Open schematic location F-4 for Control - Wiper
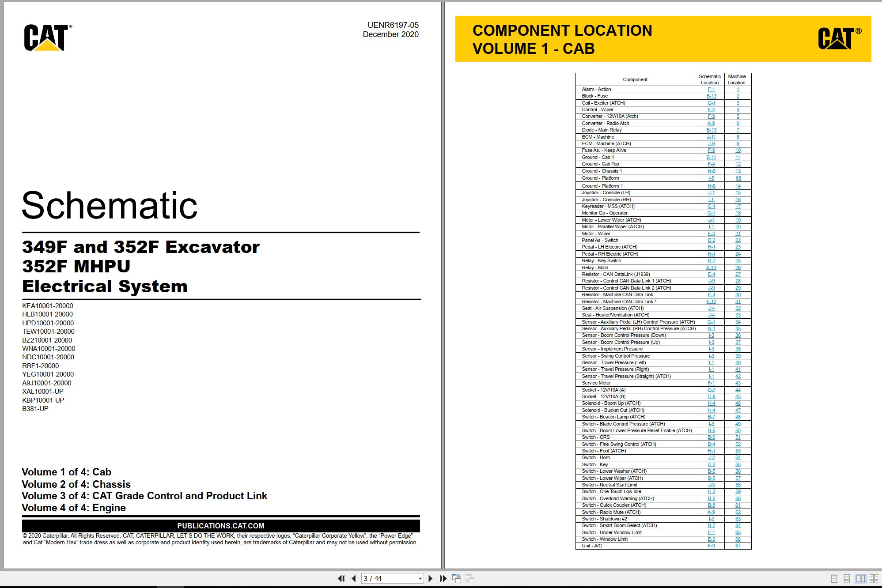This screenshot has height=588, width=882. 711,109
